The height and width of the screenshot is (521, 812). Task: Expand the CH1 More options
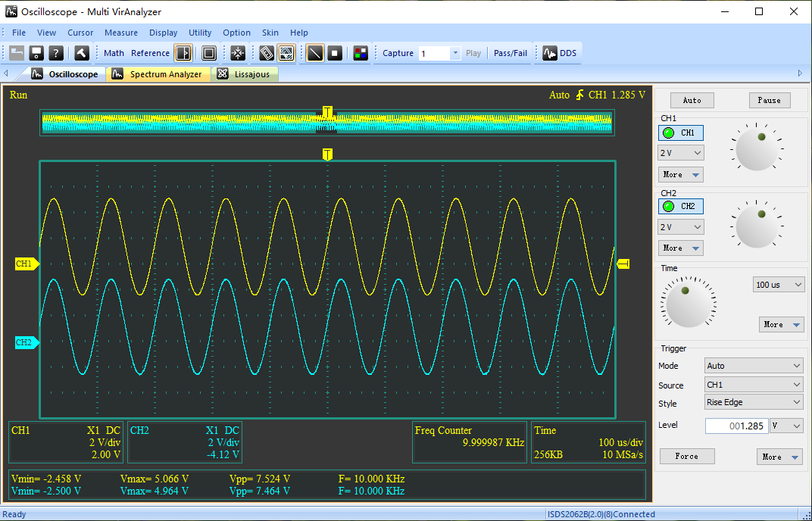681,174
